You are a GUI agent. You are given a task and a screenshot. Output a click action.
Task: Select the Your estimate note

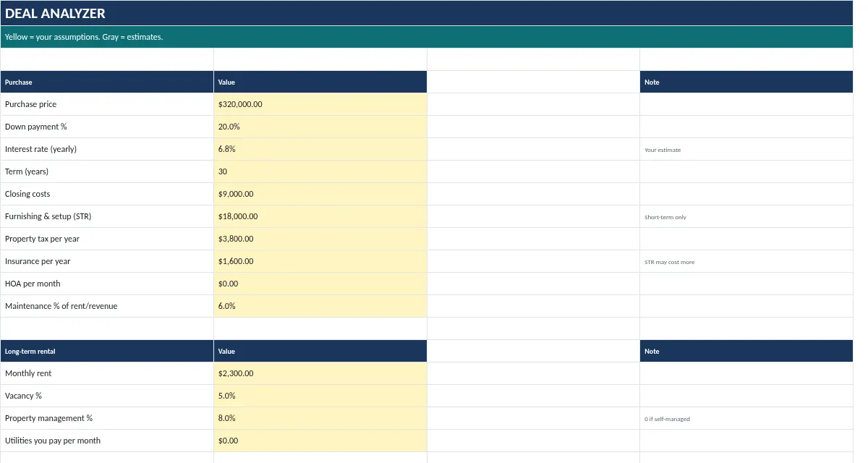(x=746, y=149)
